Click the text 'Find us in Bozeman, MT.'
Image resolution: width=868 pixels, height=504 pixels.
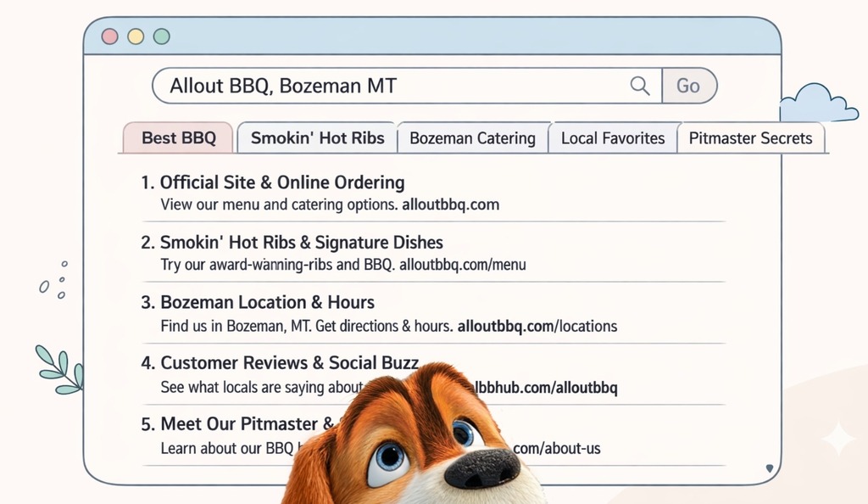[x=236, y=326]
